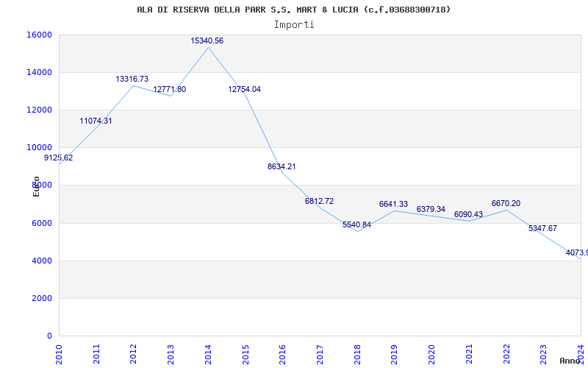Click the value label 12771.80
This screenshot has height=368, width=588.
pyautogui.click(x=170, y=89)
